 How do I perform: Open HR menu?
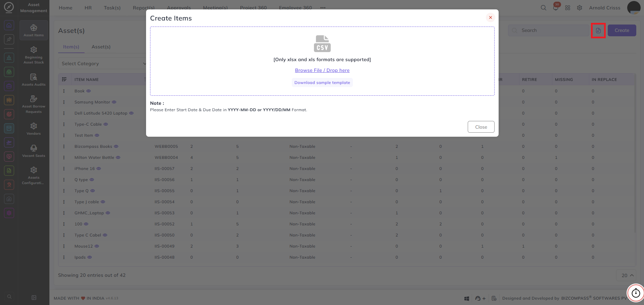pyautogui.click(x=88, y=8)
